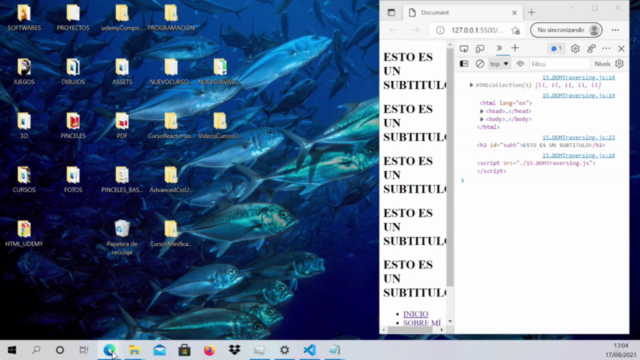Add a new DevTools tool tab

(515, 48)
